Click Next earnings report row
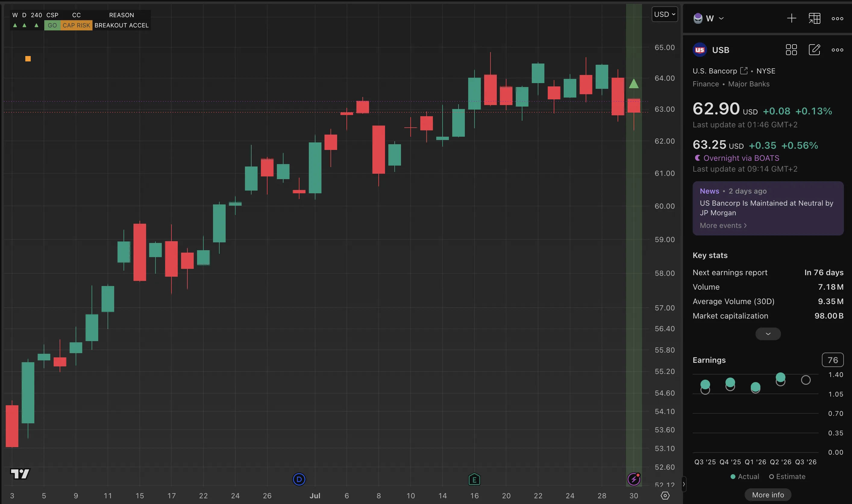Image resolution: width=852 pixels, height=504 pixels. tap(768, 272)
